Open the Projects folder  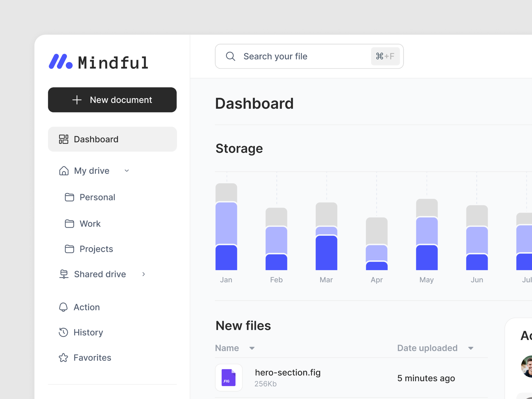pyautogui.click(x=96, y=249)
